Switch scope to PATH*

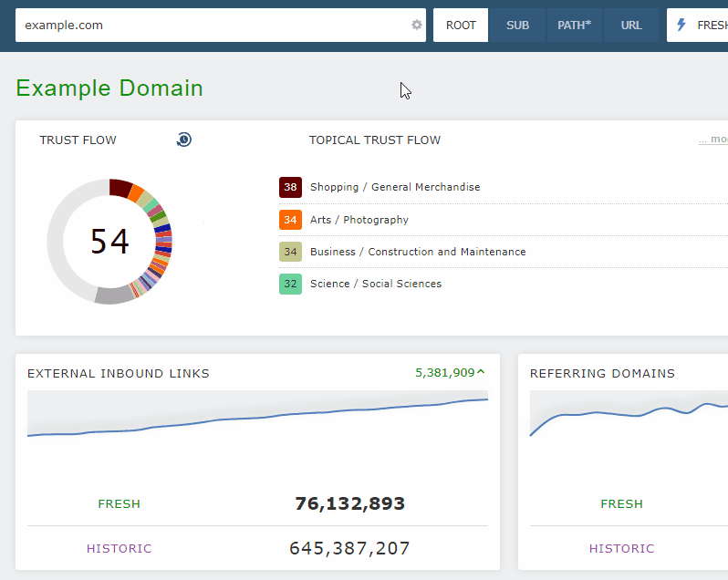(x=575, y=26)
